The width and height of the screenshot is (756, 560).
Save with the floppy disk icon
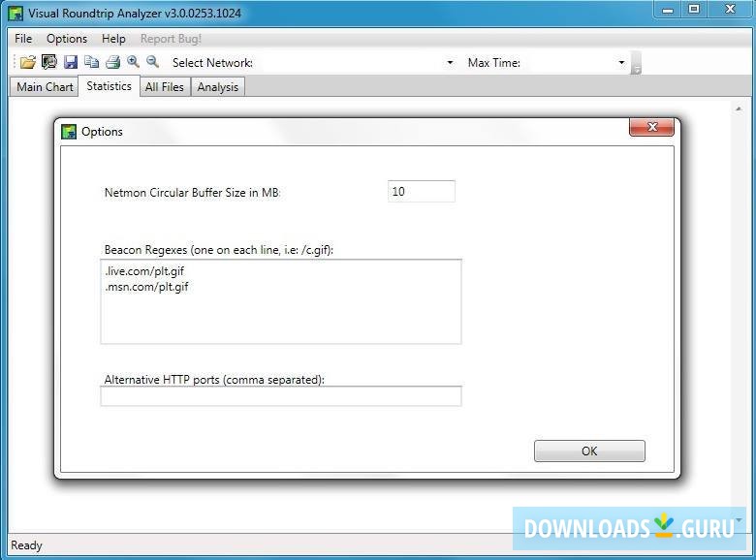(71, 62)
